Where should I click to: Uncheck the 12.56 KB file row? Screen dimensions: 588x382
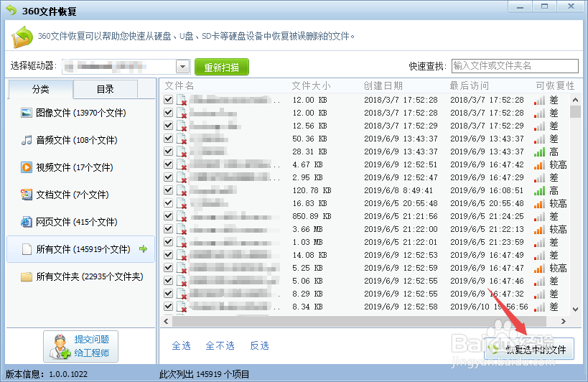coord(169,125)
